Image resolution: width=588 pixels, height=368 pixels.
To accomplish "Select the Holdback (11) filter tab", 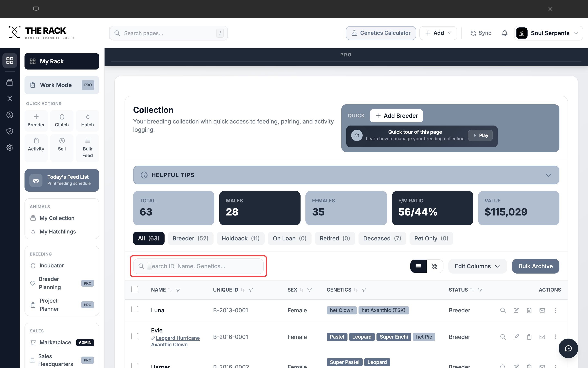I will point(241,238).
